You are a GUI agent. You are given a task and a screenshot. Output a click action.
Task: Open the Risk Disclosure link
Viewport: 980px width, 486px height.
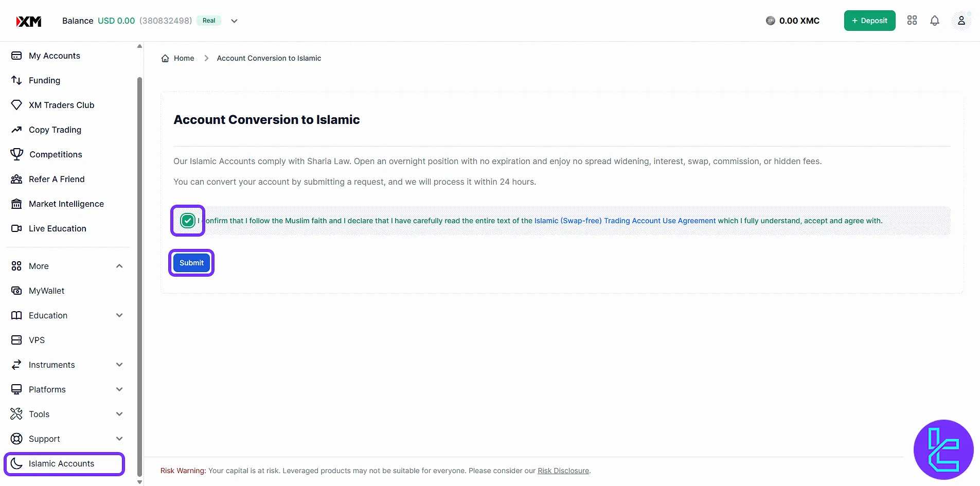pos(563,471)
